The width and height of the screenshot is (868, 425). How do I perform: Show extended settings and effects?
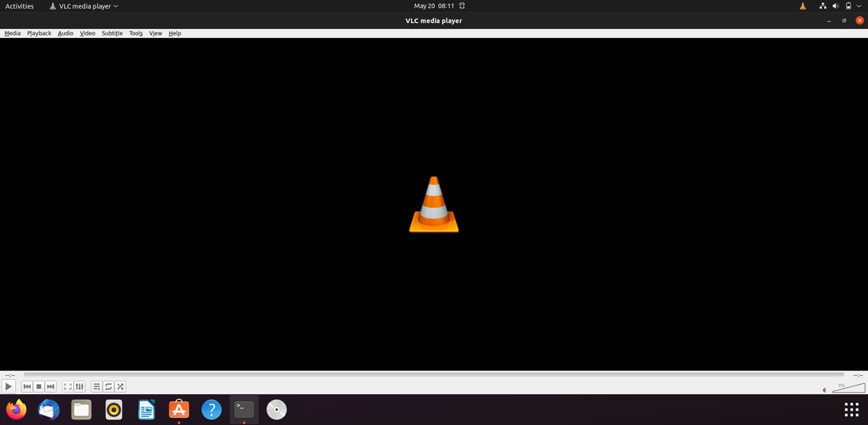[x=80, y=386]
